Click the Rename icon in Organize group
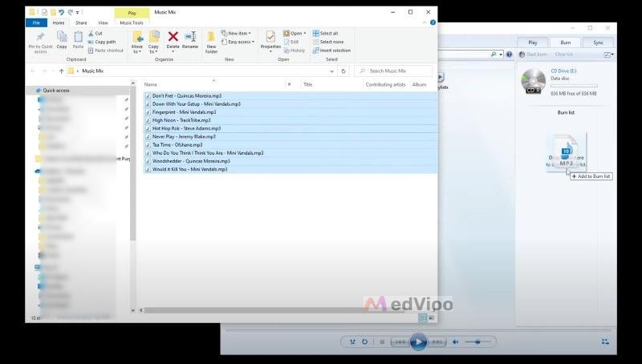 [190, 36]
